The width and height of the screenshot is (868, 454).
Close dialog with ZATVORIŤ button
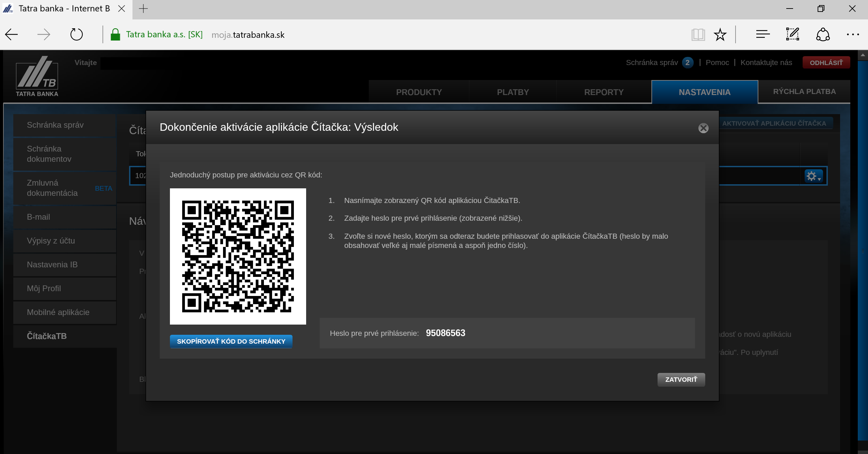click(681, 379)
